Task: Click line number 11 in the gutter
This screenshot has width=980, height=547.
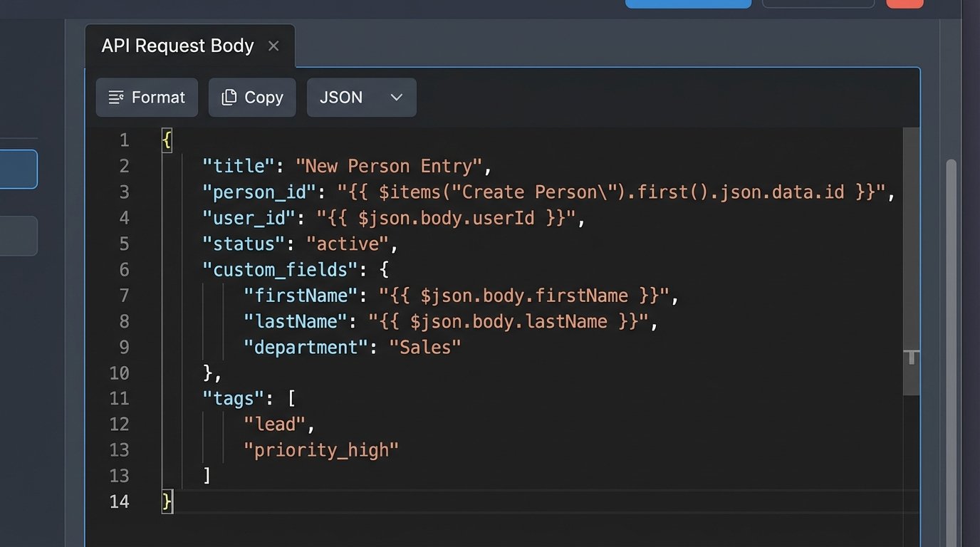Action: pos(119,398)
